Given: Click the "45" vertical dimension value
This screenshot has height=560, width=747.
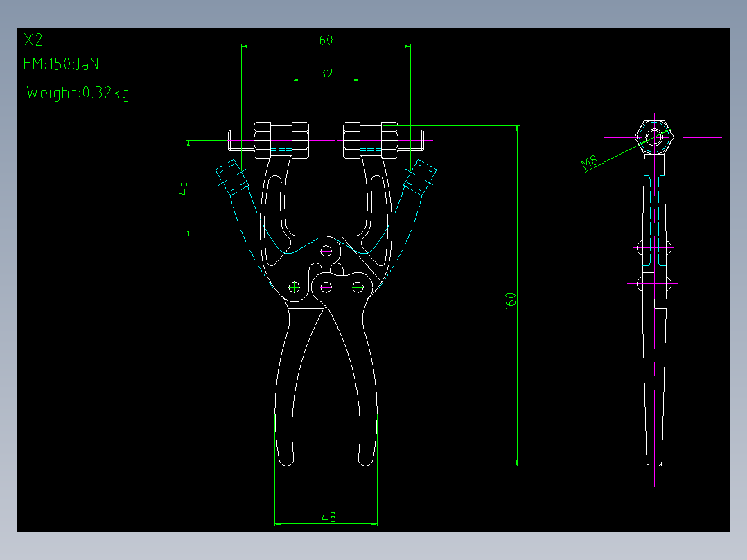Looking at the screenshot, I should point(182,189).
